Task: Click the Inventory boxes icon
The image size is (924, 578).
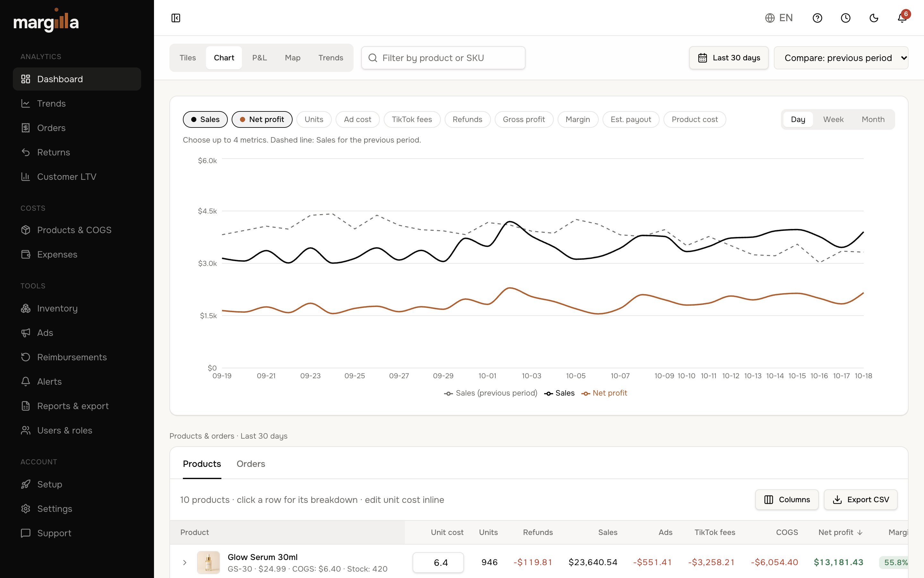Action: click(26, 309)
